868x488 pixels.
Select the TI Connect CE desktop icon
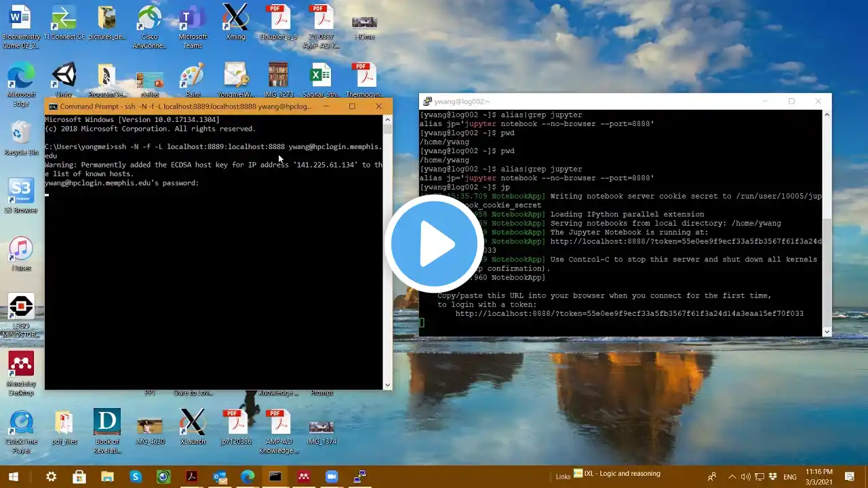[x=64, y=22]
